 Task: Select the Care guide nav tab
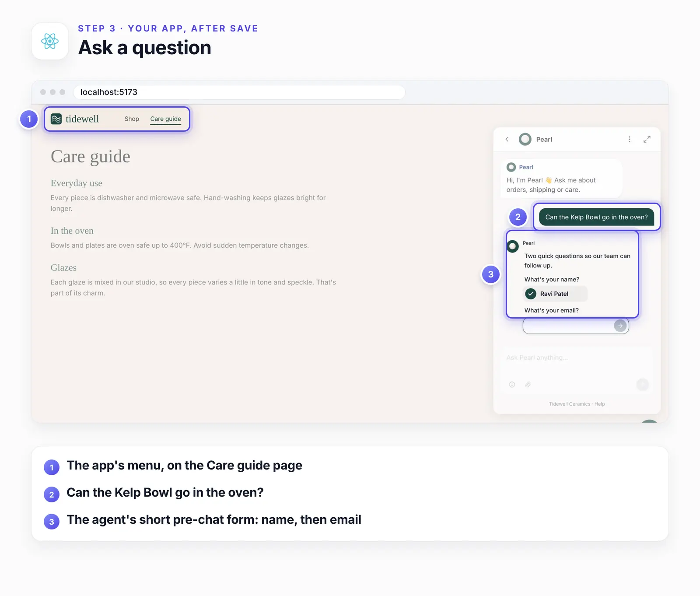[x=165, y=119]
